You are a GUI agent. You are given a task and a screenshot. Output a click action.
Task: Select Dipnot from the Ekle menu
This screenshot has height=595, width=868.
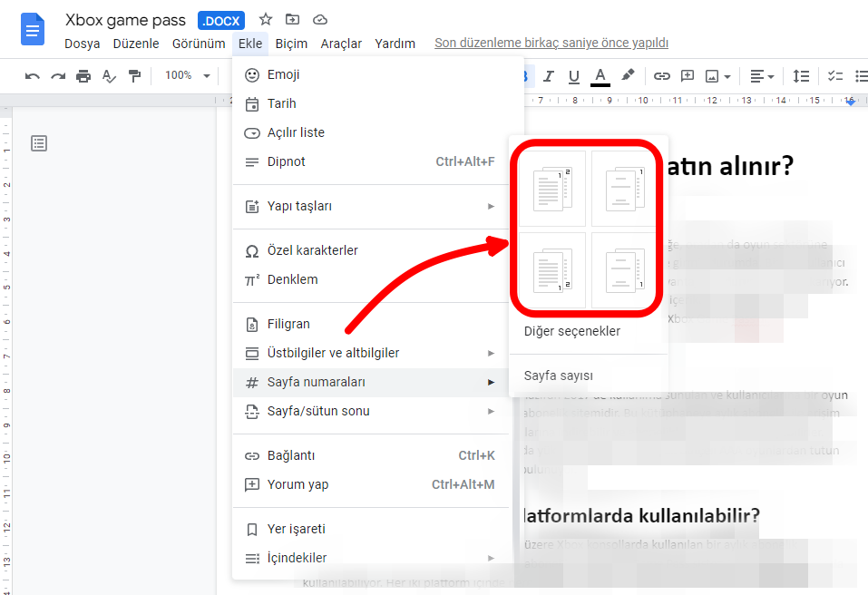(x=287, y=161)
